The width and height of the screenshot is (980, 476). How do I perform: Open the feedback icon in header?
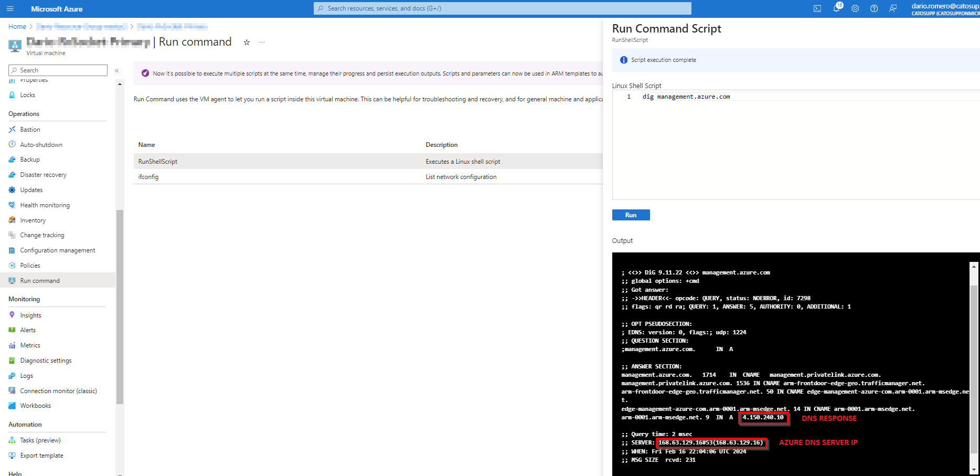(x=893, y=9)
